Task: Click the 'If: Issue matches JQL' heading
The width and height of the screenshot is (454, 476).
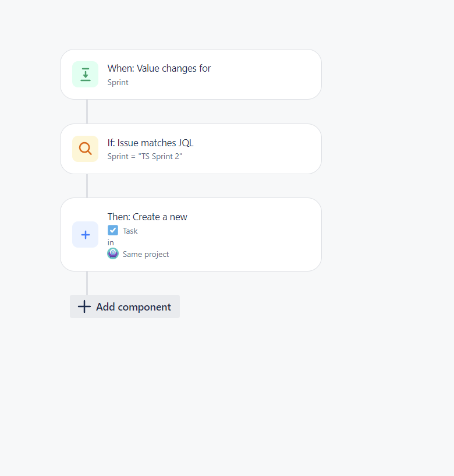Action: tap(150, 143)
